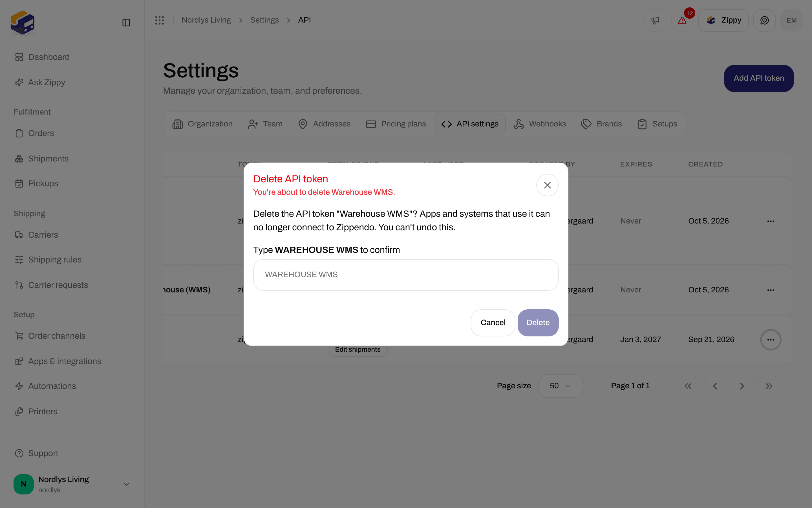Click the CREATED column header
The image size is (812, 508).
[x=705, y=164]
